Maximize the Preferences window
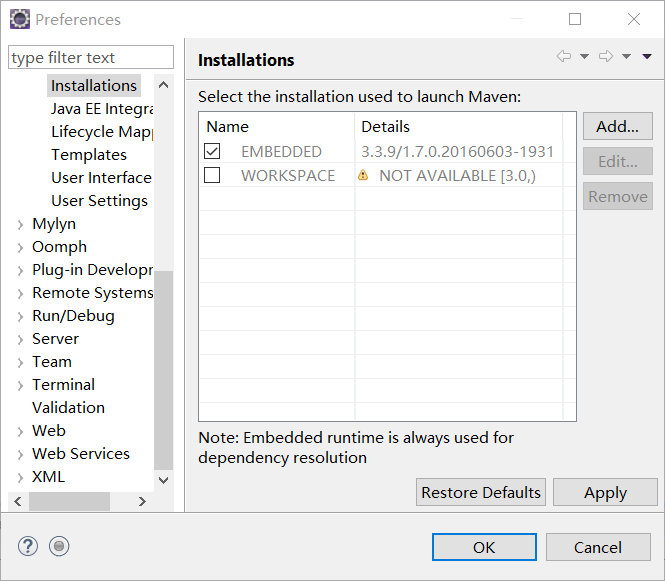This screenshot has height=581, width=665. click(575, 19)
